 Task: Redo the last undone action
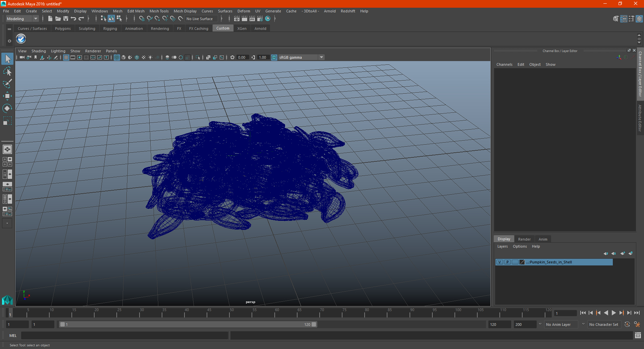coord(81,19)
